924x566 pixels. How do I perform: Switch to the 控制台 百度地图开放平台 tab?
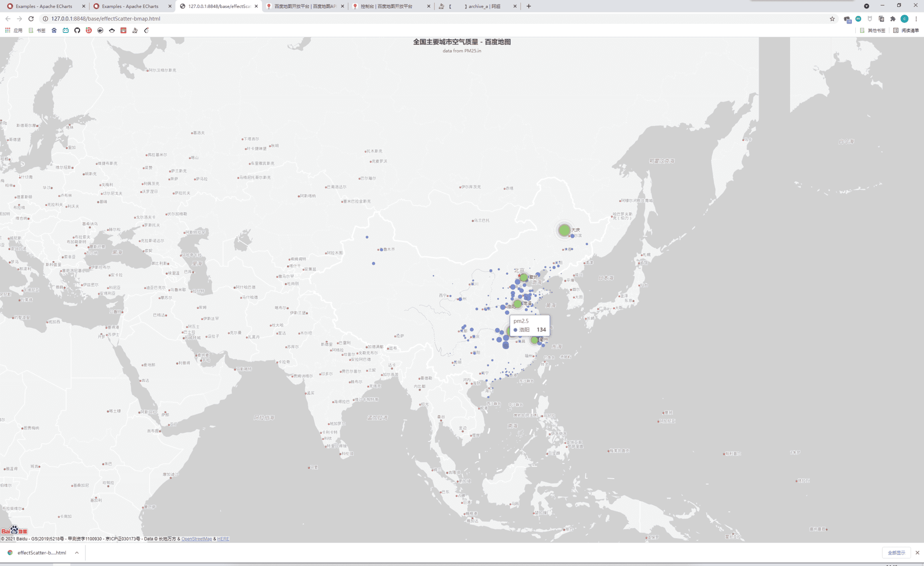386,6
